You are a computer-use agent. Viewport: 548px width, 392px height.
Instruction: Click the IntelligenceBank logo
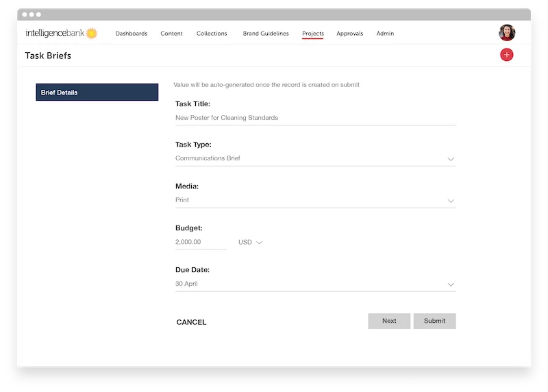(61, 33)
